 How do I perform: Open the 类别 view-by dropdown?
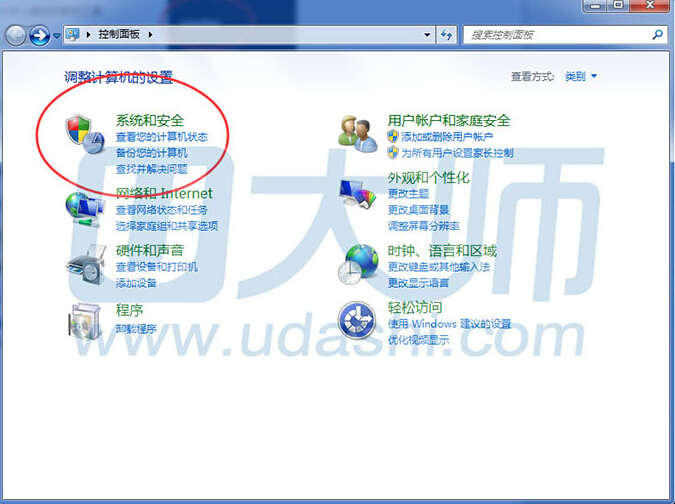click(x=580, y=76)
